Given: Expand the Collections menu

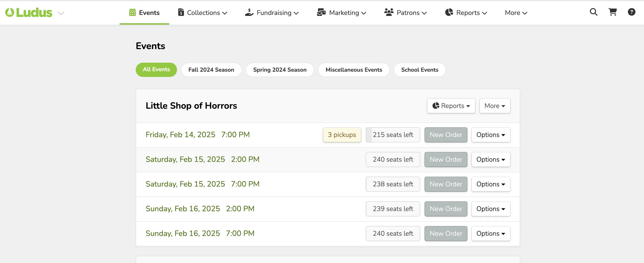Looking at the screenshot, I should pos(202,13).
